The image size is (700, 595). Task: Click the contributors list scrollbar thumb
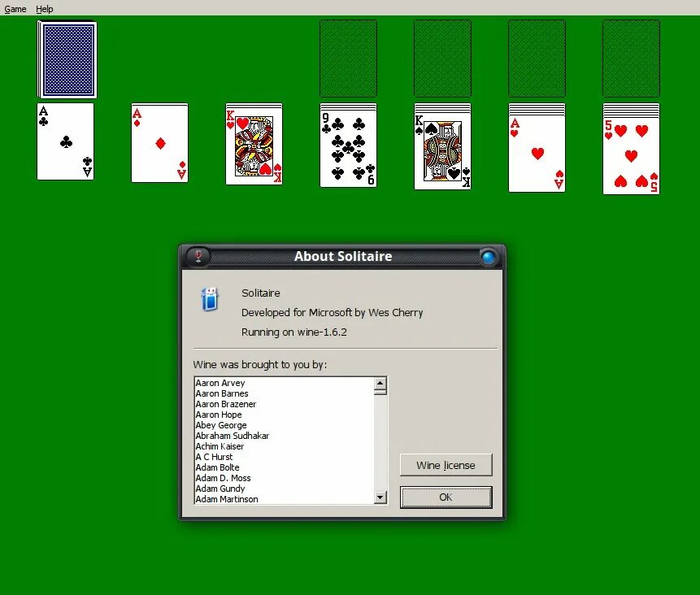coord(380,392)
